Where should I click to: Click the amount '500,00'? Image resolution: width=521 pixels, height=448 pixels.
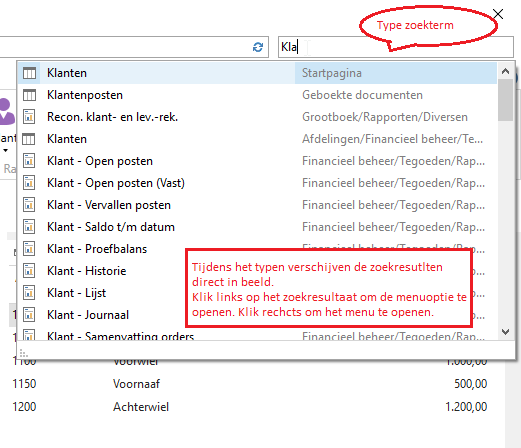[471, 384]
